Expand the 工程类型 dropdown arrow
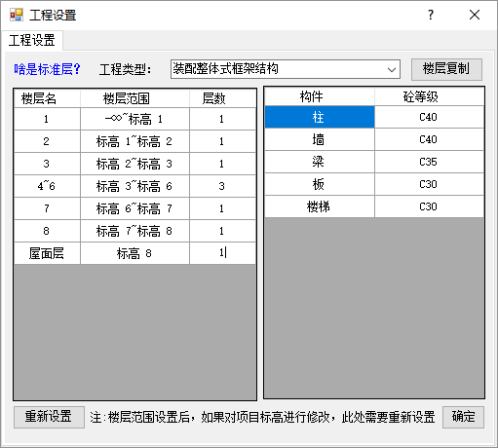The width and height of the screenshot is (498, 448). pos(392,69)
